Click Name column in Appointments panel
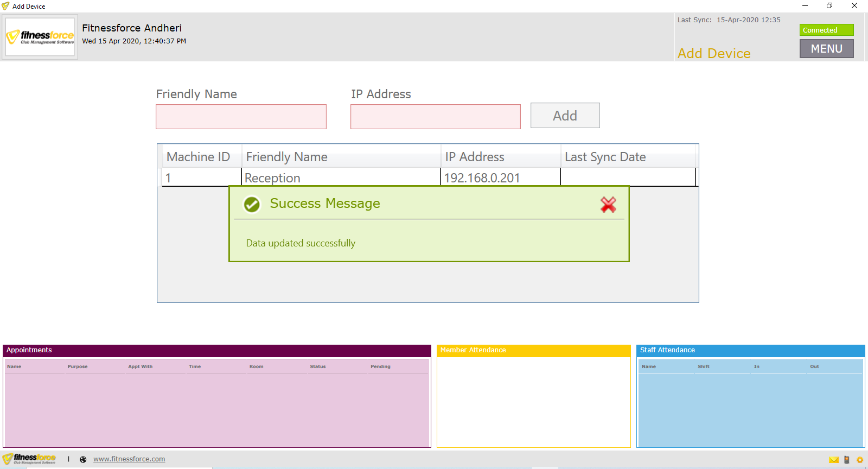The width and height of the screenshot is (868, 469). [35, 366]
